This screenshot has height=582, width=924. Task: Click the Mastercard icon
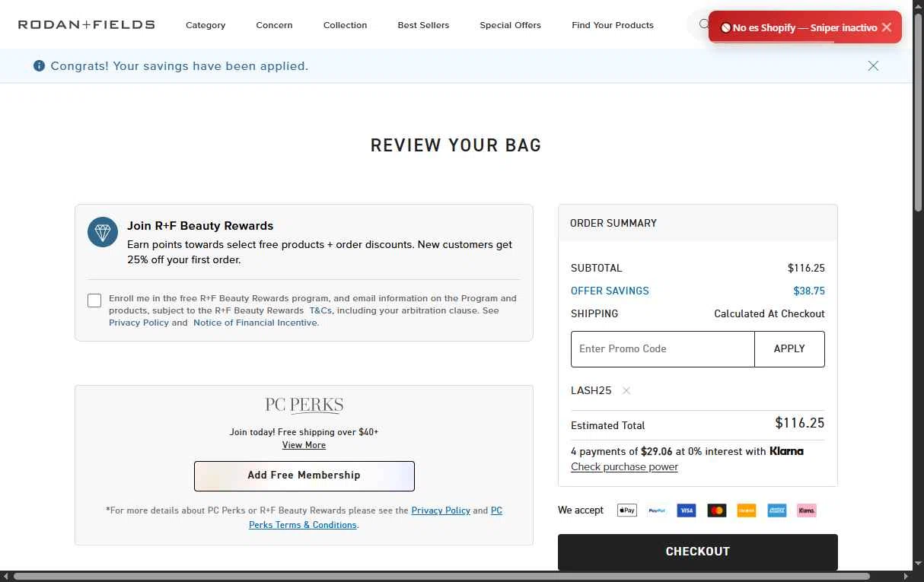click(717, 510)
